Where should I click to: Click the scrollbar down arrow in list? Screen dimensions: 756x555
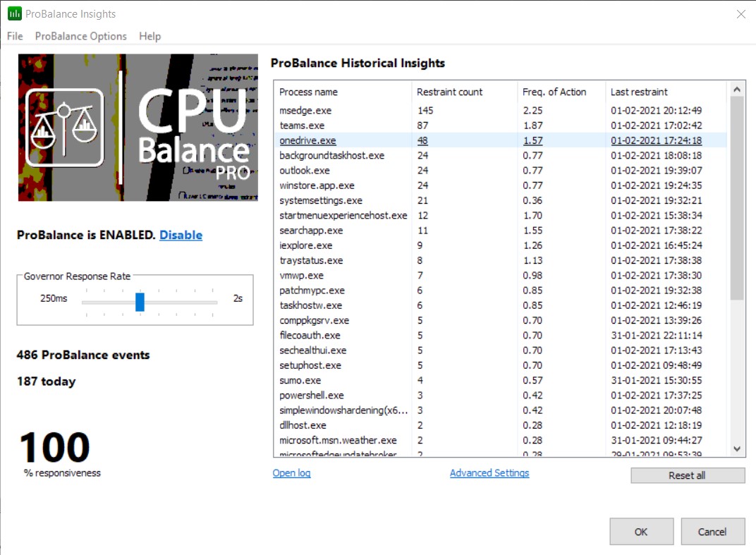[737, 449]
